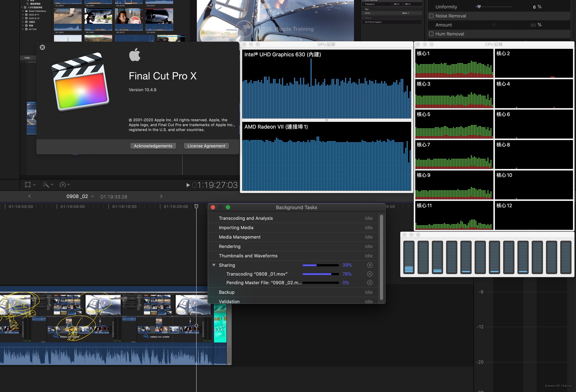The image size is (576, 392).
Task: Cancel transcoding of 0908 _01.mov
Action: 369,274
